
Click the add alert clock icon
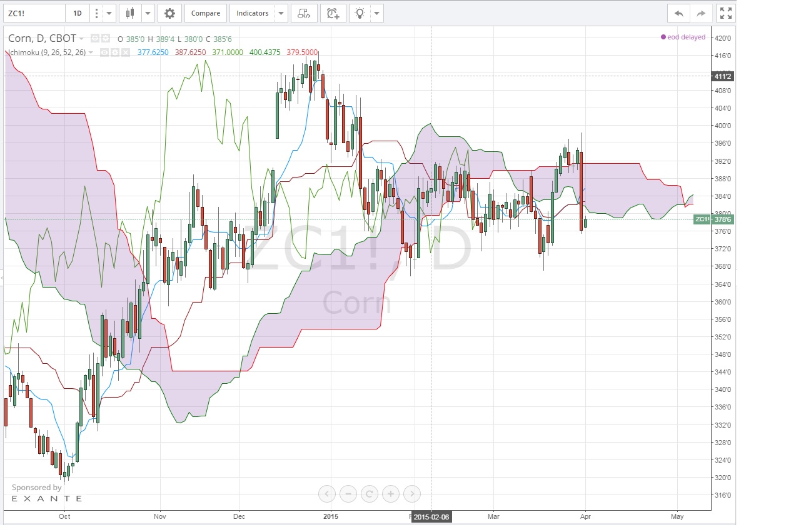(333, 13)
